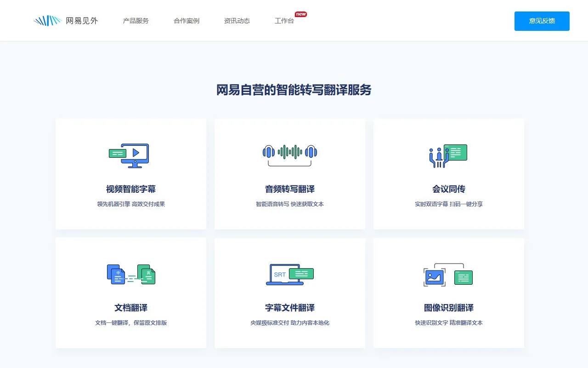Click the 视频智能字幕 video subtitle icon

(130, 155)
